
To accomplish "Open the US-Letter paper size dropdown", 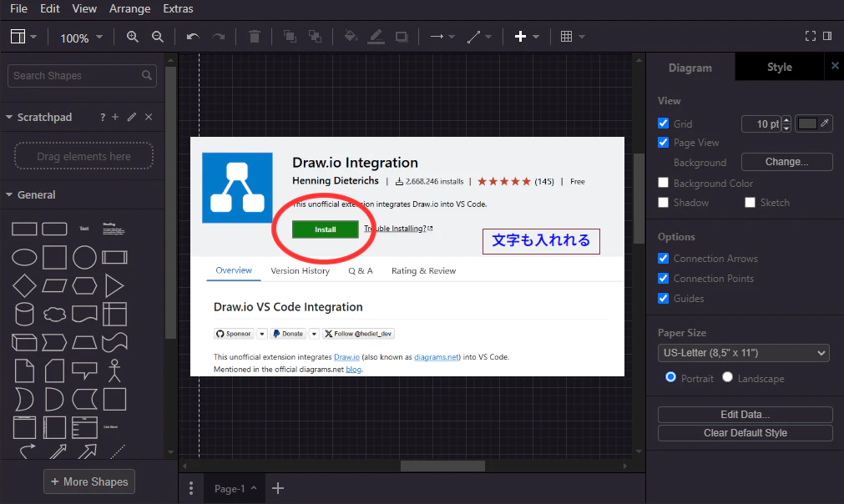I will 743,353.
